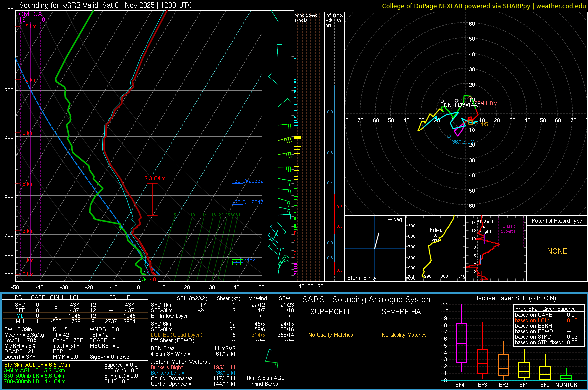Image resolution: width=588 pixels, height=390 pixels.
Task: Click the 'Corfidi Downshear =' label
Action: (x=175, y=378)
